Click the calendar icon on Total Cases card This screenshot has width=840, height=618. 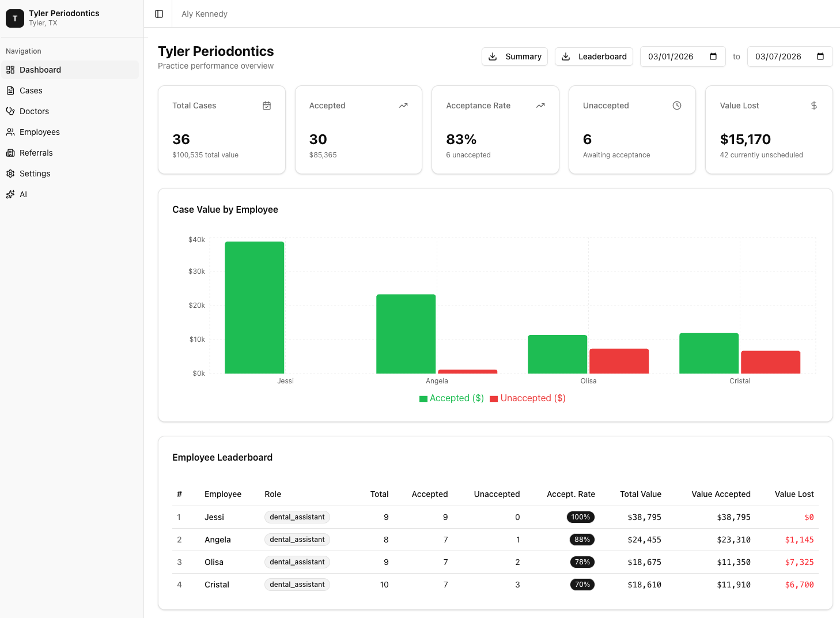267,105
